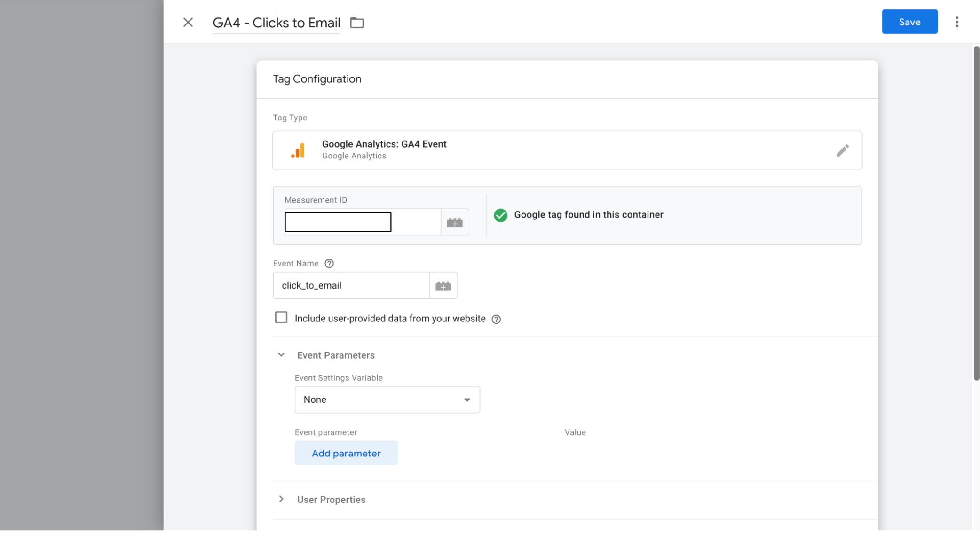The width and height of the screenshot is (980, 533).
Task: Click the Add parameter button
Action: 346,453
